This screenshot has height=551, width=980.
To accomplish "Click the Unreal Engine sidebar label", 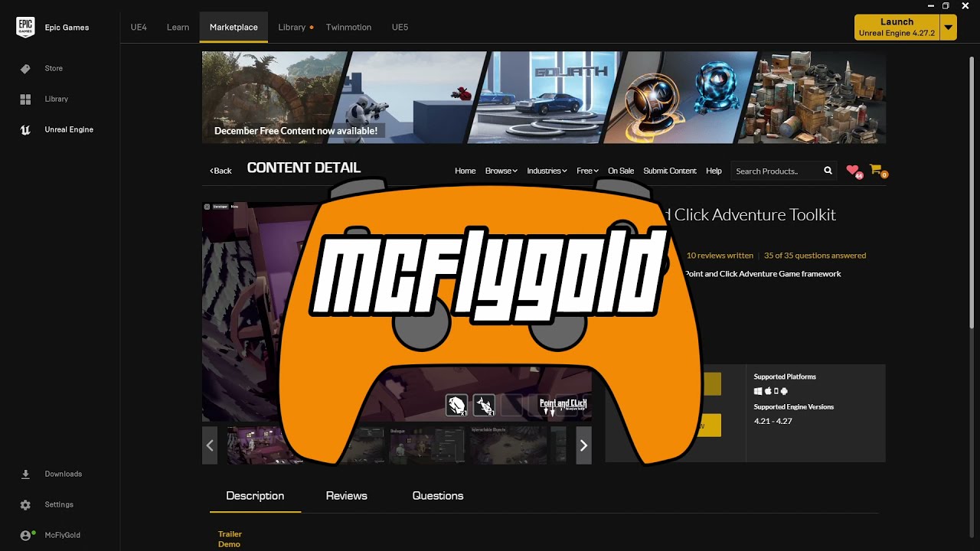I will point(69,130).
